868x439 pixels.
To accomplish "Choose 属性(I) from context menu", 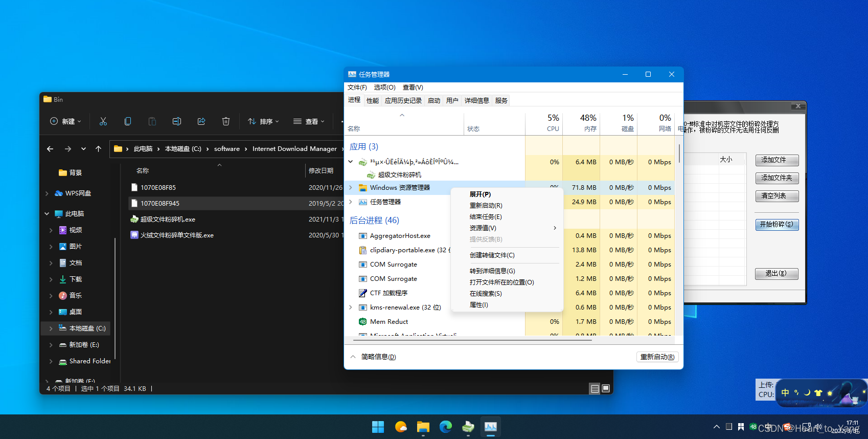I will 507,305.
